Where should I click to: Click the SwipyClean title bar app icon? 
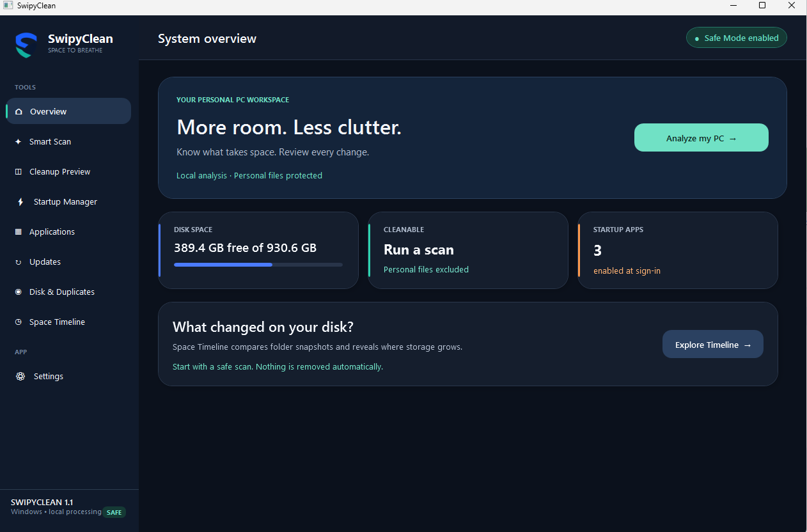point(8,6)
